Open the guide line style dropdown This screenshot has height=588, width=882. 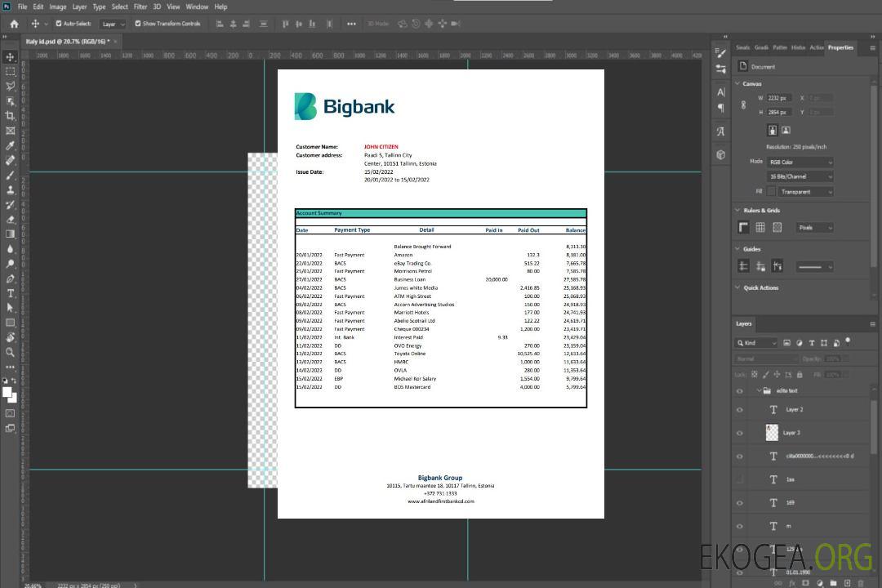click(x=814, y=267)
